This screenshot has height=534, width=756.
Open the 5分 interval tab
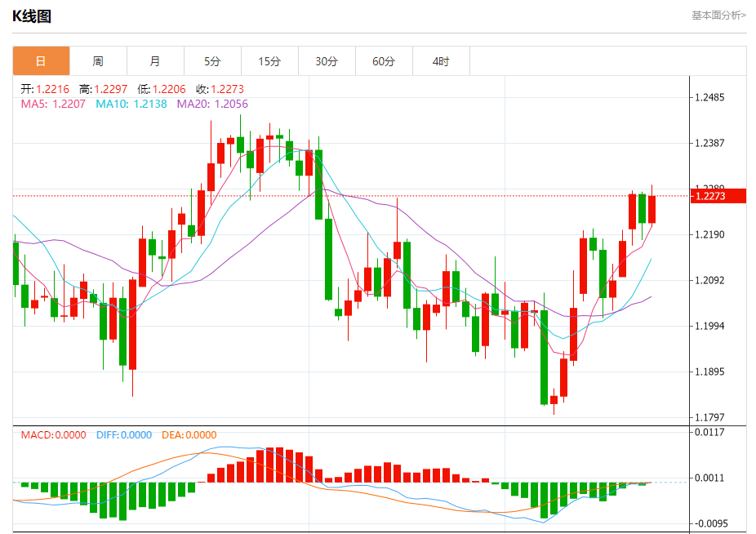[212, 61]
